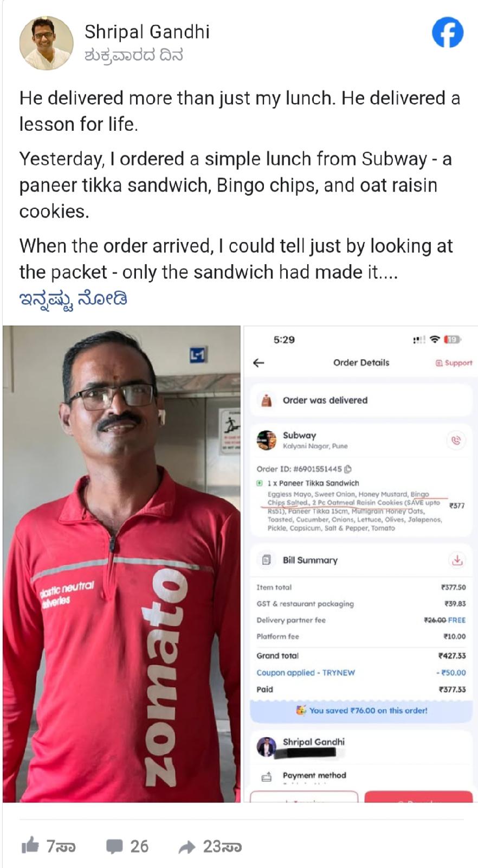
Task: Share the post with the arrow icon
Action: [187, 847]
